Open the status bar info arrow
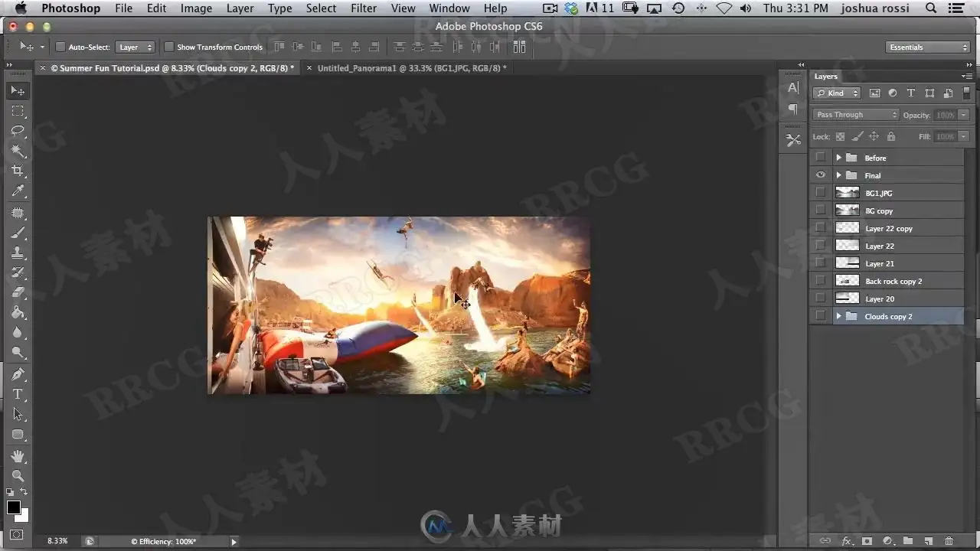 click(x=234, y=541)
